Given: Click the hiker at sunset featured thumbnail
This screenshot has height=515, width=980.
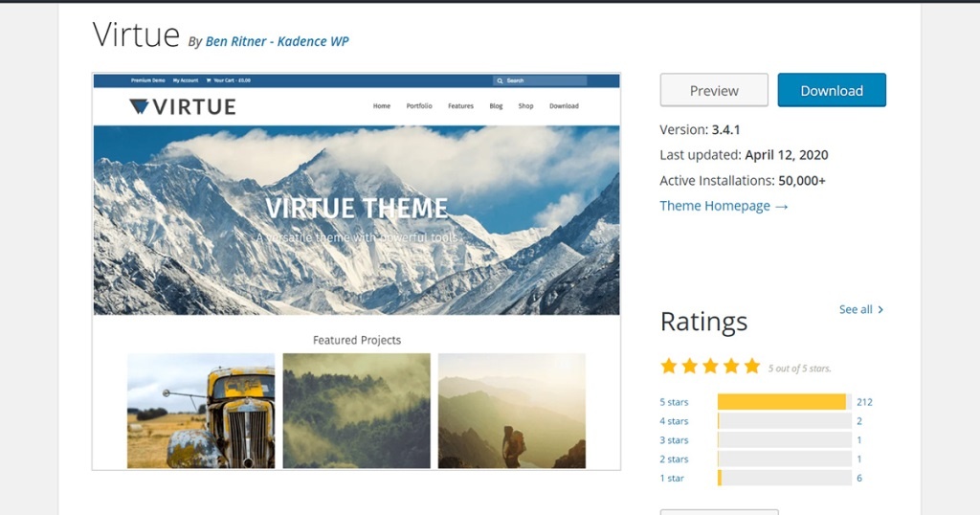Looking at the screenshot, I should [x=511, y=411].
